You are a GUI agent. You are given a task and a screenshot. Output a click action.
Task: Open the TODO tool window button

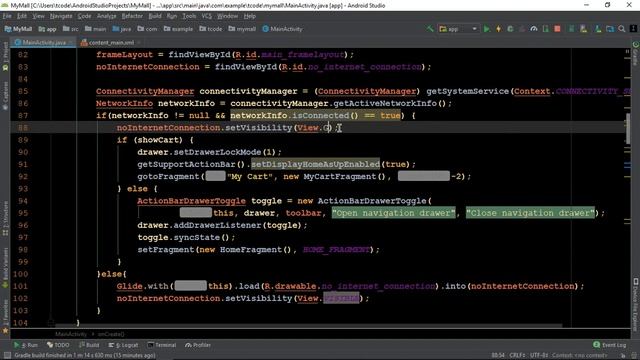pyautogui.click(x=58, y=345)
